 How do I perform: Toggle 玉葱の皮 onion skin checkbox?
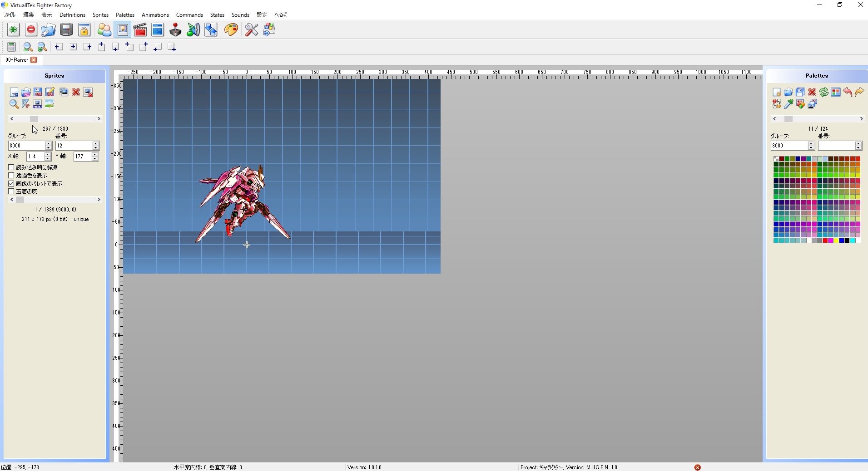11,191
